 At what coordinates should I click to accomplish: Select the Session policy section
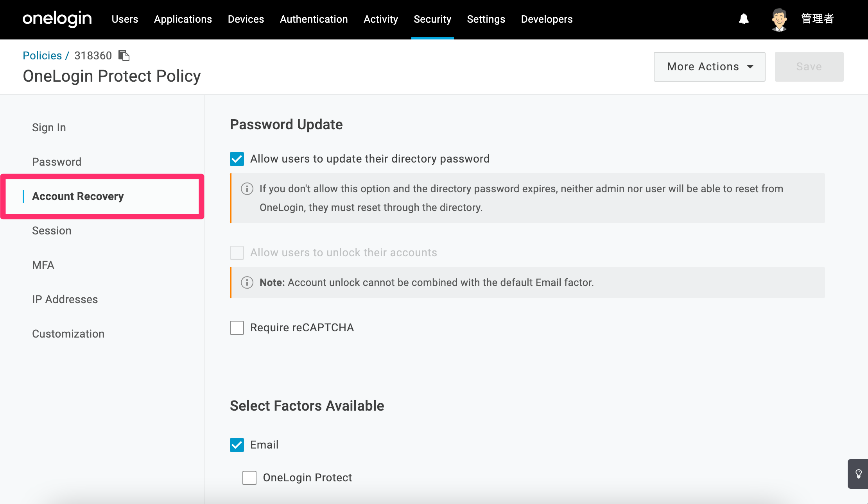52,231
